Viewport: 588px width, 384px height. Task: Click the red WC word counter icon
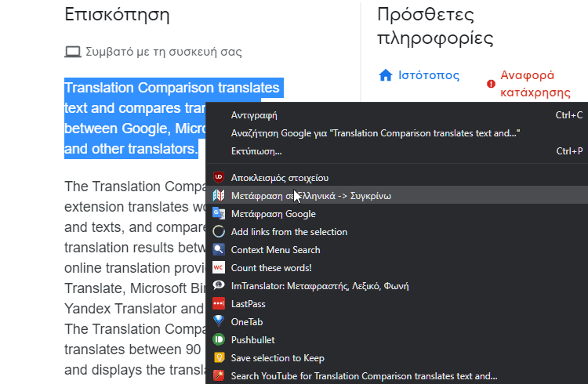pyautogui.click(x=219, y=267)
